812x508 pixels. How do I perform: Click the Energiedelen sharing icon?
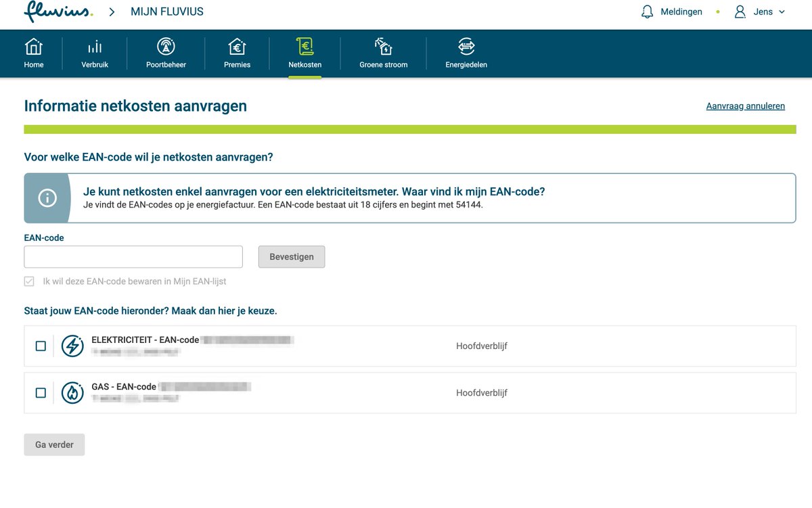(x=466, y=47)
